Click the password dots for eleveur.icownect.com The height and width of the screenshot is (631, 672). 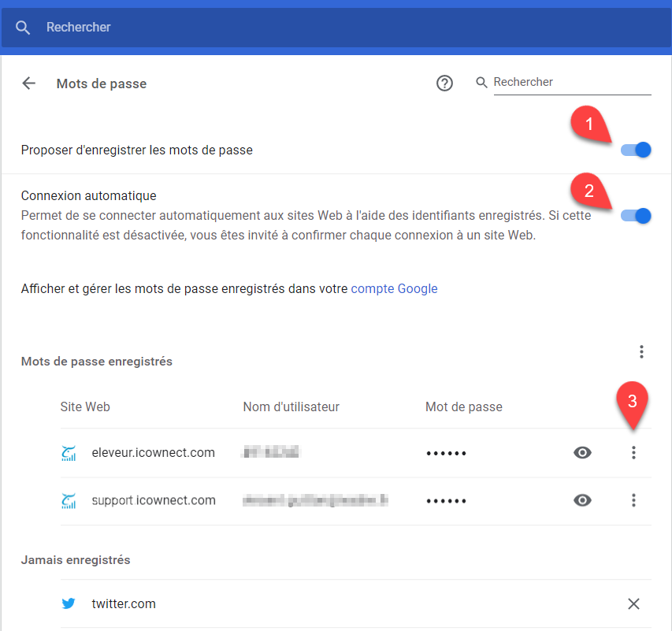point(446,453)
